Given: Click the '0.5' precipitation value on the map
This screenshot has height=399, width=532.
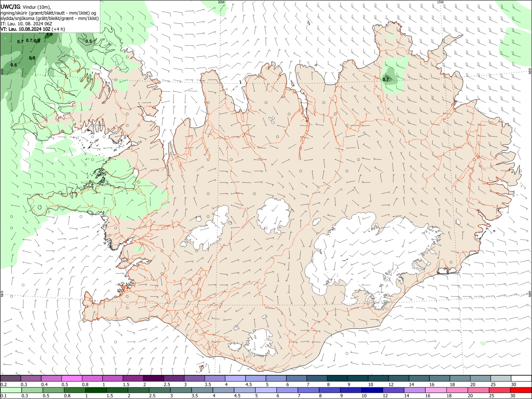Looking at the screenshot, I should (89, 42).
